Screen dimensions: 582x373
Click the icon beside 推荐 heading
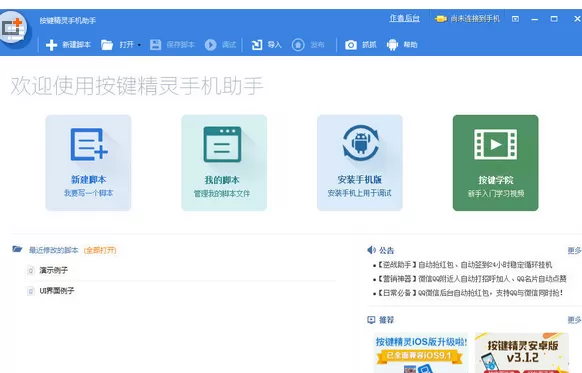pos(371,320)
